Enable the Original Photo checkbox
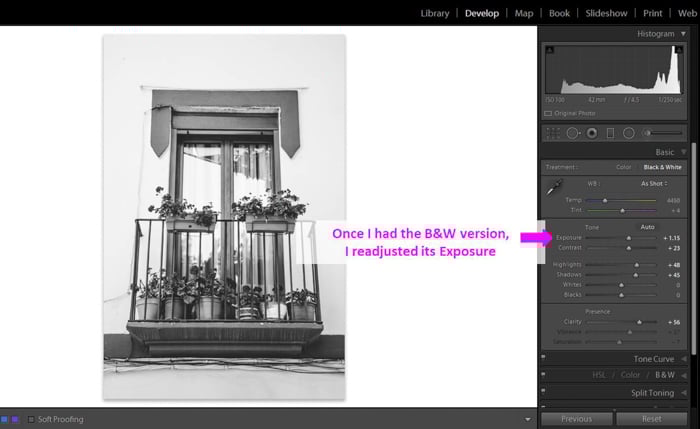This screenshot has width=700, height=429. [548, 113]
